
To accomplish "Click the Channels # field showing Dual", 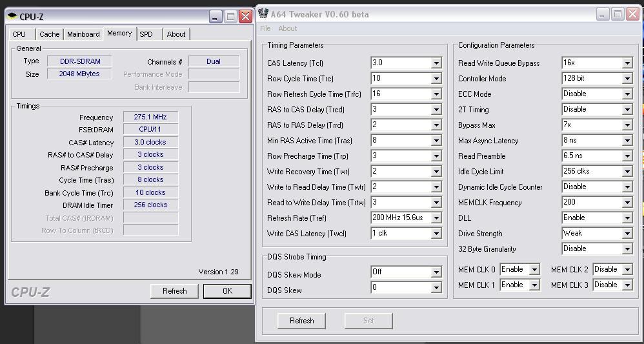I will [x=214, y=61].
